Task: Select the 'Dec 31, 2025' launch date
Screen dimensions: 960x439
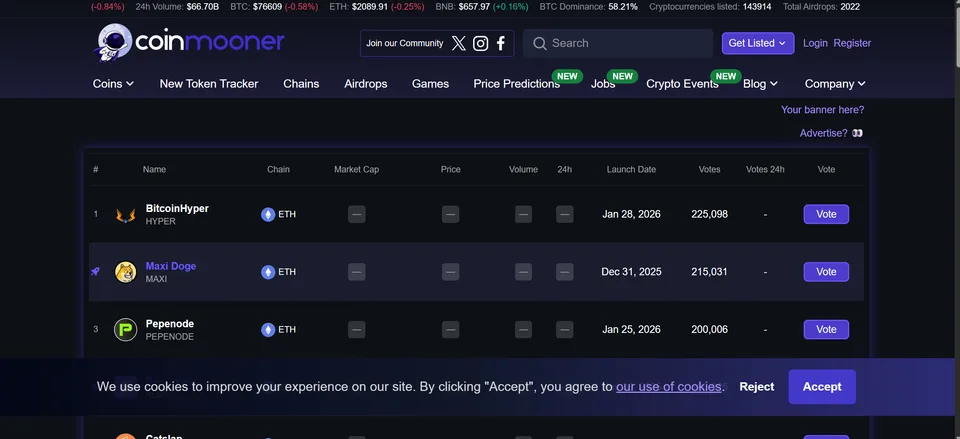Action: 631,272
